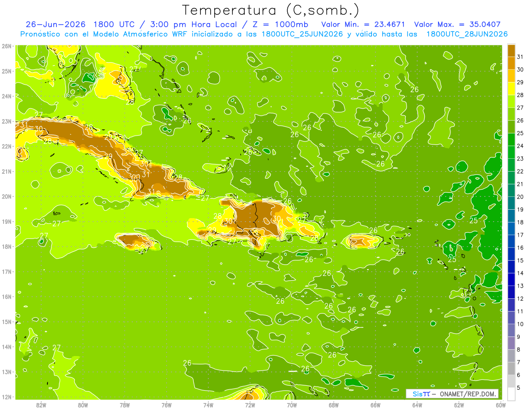This screenshot has height=411, width=532.
Task: Click the "16N" latitude axis label
Action: 7,297
